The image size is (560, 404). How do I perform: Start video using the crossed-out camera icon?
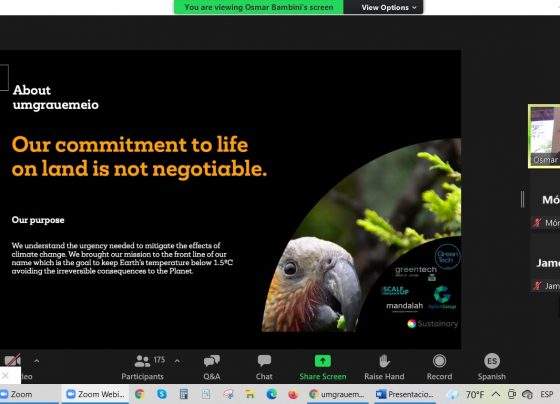point(12,361)
